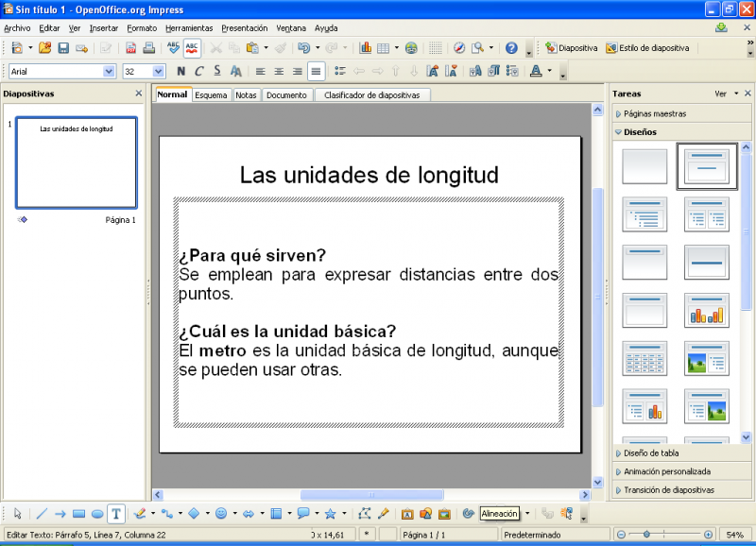Viewport: 756px width, 546px height.
Task: Print the presentation with the printer icon
Action: point(149,48)
